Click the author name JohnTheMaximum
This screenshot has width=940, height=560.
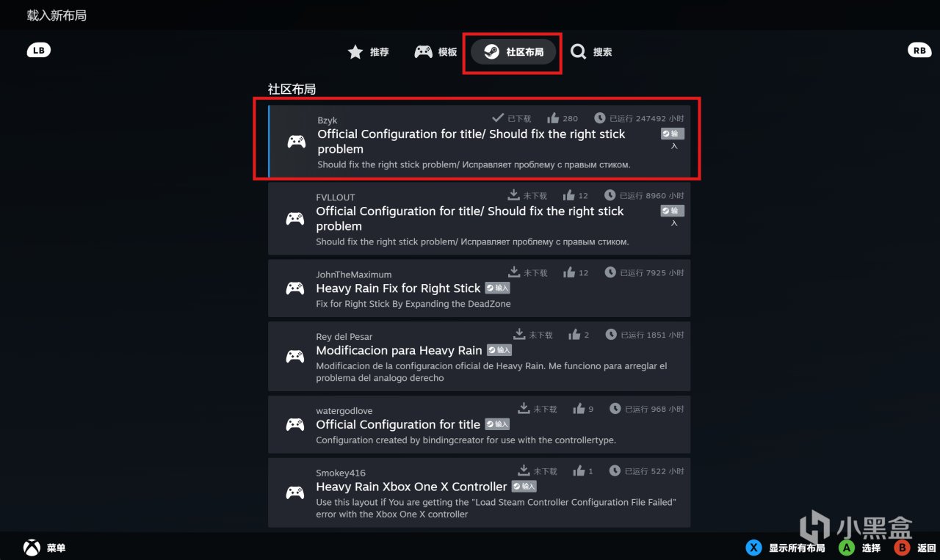pos(354,274)
